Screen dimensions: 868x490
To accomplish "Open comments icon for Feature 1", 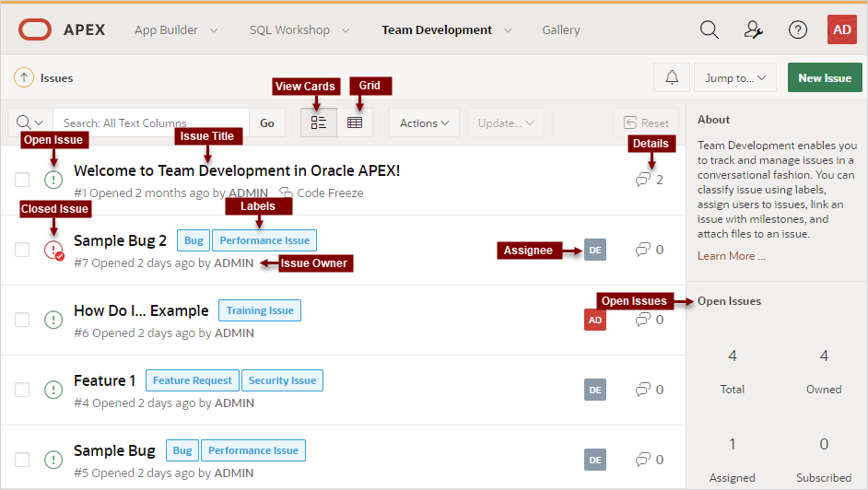I will coord(642,390).
